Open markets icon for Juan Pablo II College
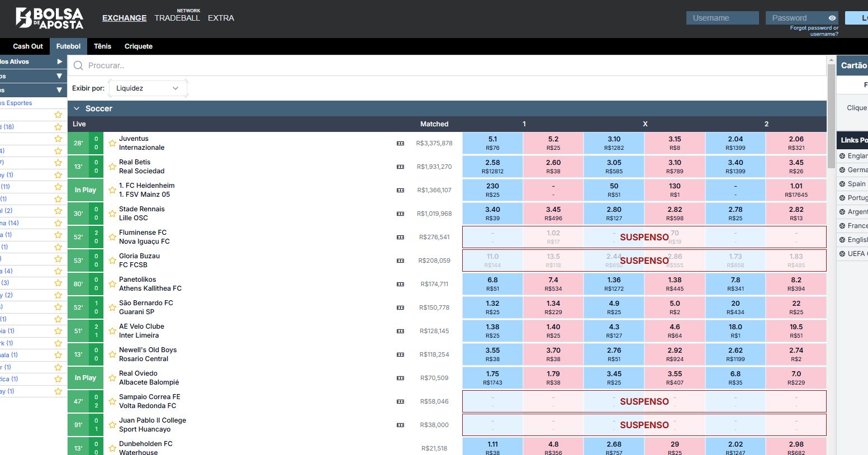 [x=400, y=425]
